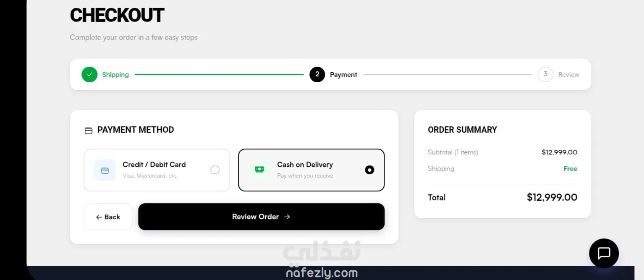Click the Review Order button
Viewport: 644px width, 280px height.
coord(261,217)
